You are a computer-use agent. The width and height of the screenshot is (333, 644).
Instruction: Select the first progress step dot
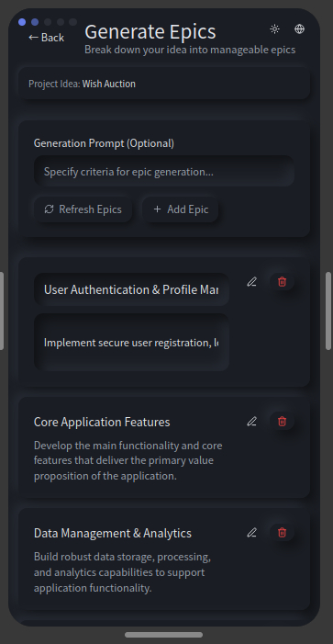click(x=22, y=22)
